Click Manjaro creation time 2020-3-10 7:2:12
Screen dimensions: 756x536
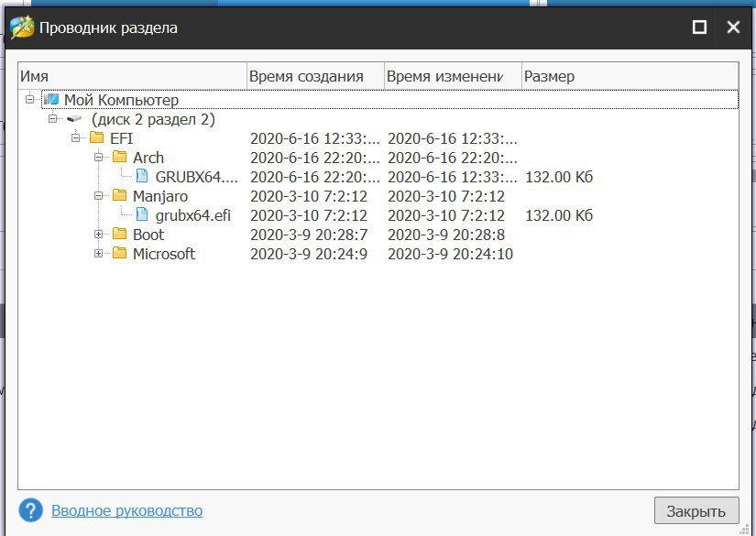tap(309, 196)
